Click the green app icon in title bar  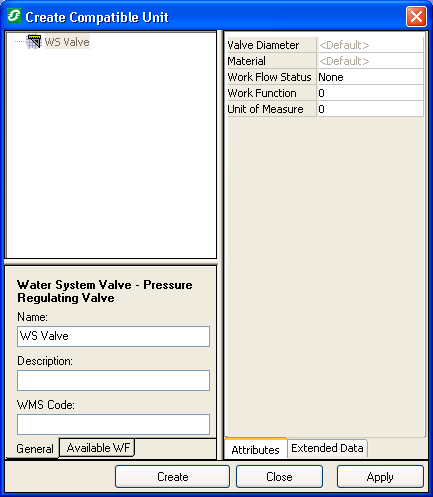pos(14,16)
